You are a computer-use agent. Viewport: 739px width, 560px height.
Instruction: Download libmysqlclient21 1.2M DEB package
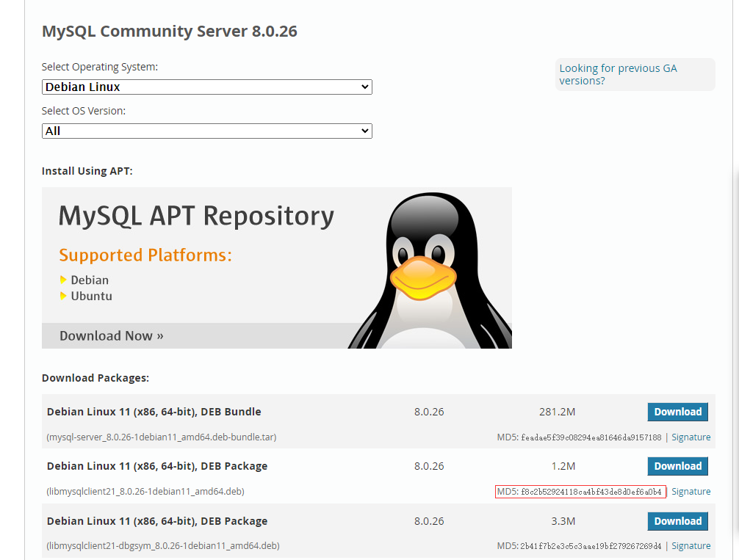point(678,466)
